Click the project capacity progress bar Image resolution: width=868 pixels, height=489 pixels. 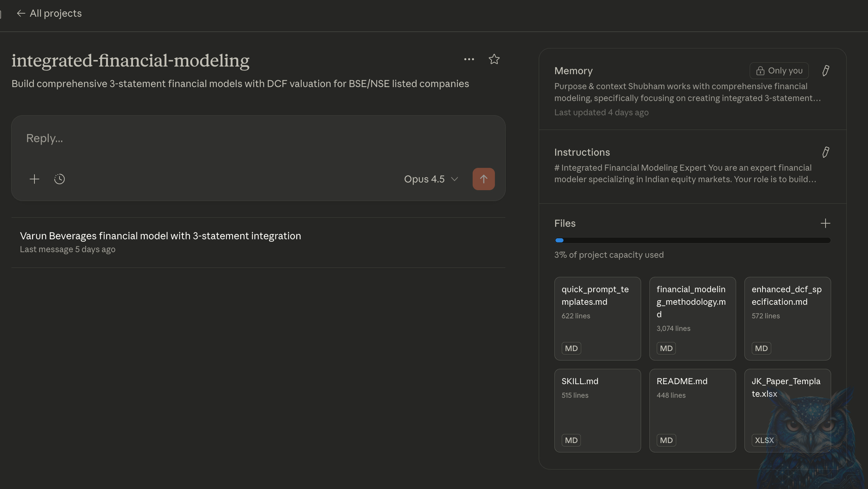(692, 240)
